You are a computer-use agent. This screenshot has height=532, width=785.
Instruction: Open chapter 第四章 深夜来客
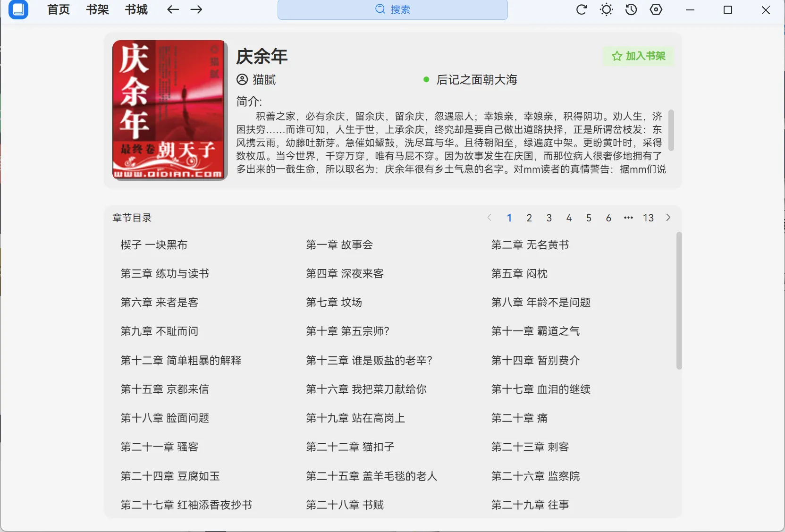(345, 273)
